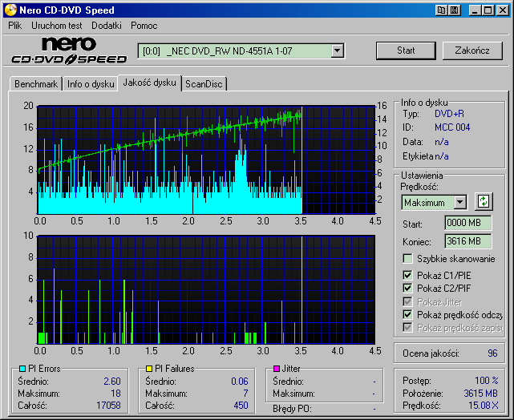
Task: Click the copy-to-clipboard icon in title bar
Action: [441, 10]
